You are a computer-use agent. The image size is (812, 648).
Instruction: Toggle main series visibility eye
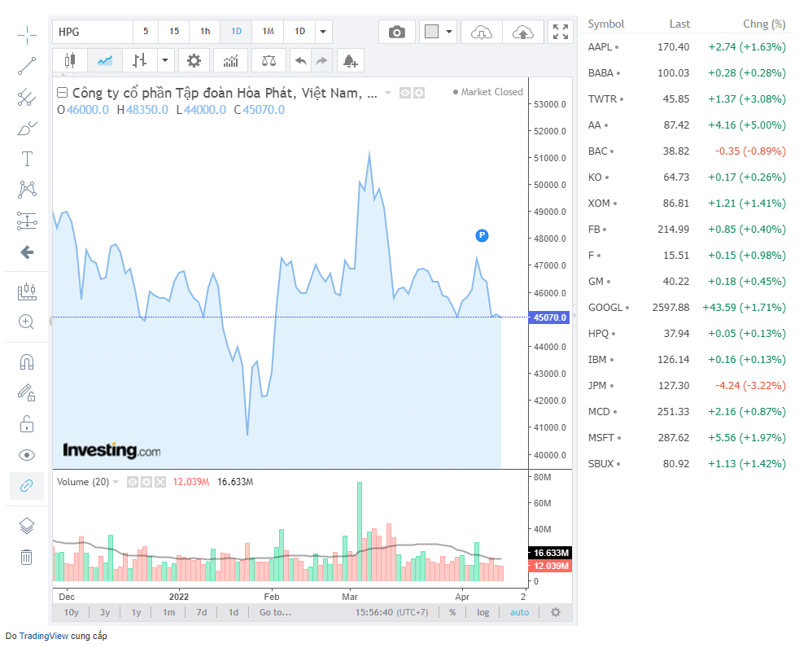tap(405, 93)
